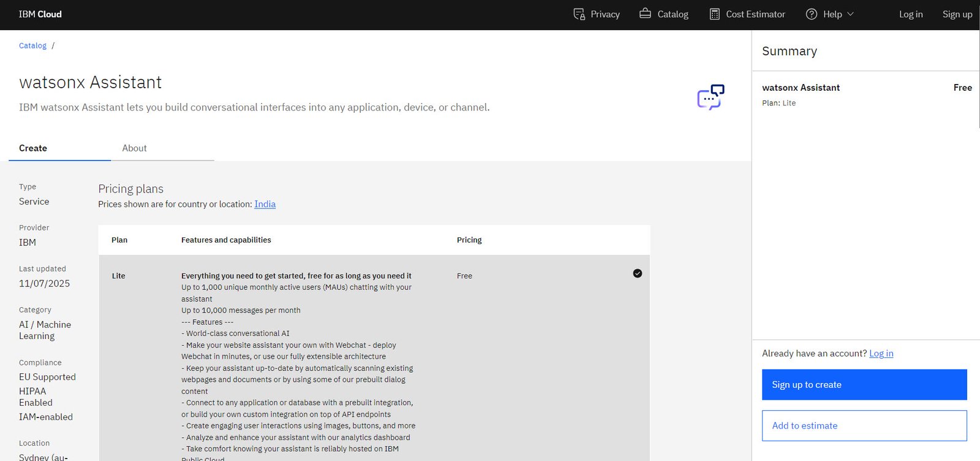Viewport: 980px width, 461px height.
Task: Select the Lite plan checkmark
Action: [x=638, y=273]
